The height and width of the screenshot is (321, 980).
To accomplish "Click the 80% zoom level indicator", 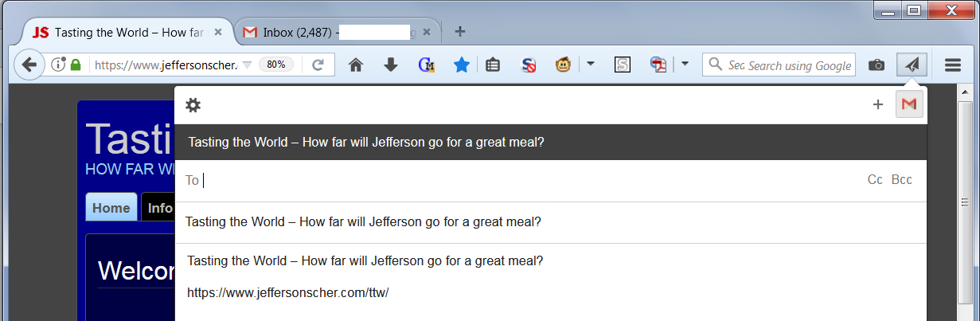I will 276,65.
